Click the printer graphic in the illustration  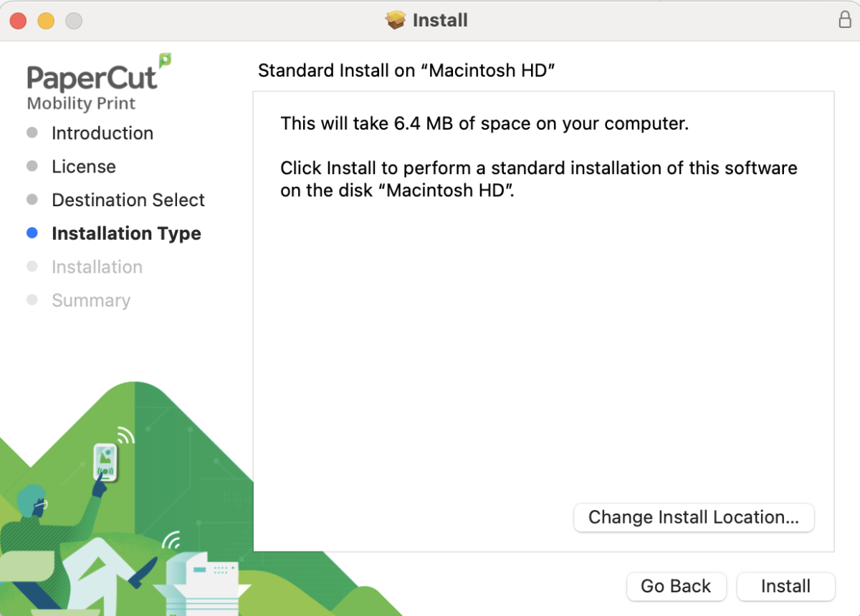click(x=208, y=582)
